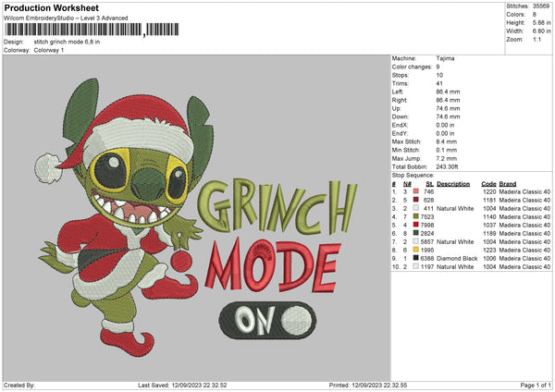Click the Width value '6.80 in'
The image size is (555, 392).
pyautogui.click(x=541, y=31)
